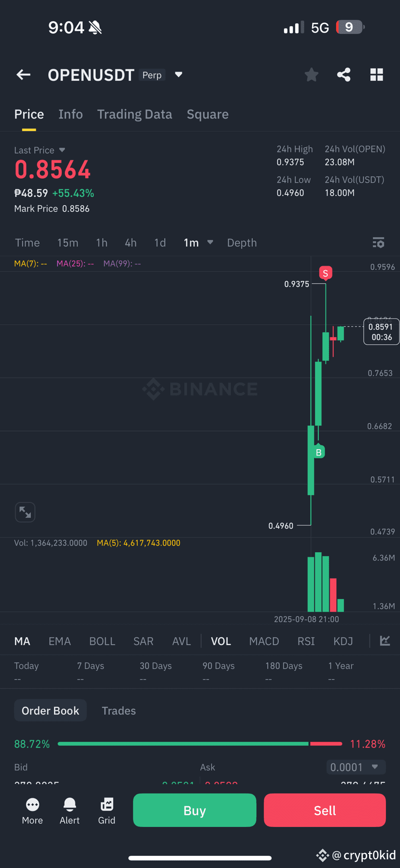Open chart settings icon beside Depth

coord(379,243)
